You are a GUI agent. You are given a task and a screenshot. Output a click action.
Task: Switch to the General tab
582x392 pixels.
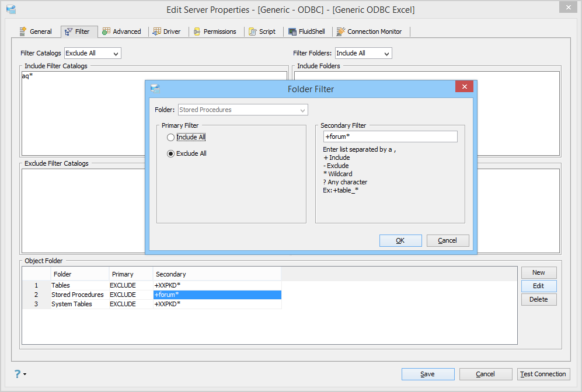click(36, 32)
